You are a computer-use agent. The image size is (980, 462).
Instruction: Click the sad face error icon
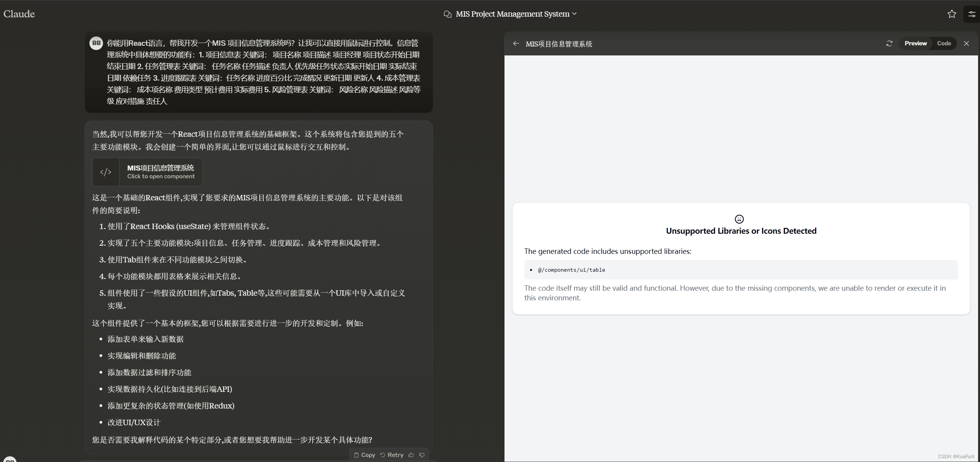point(739,219)
